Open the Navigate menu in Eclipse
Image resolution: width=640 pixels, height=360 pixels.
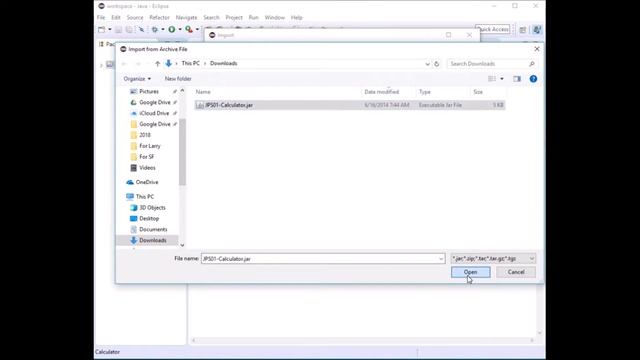[x=186, y=18]
